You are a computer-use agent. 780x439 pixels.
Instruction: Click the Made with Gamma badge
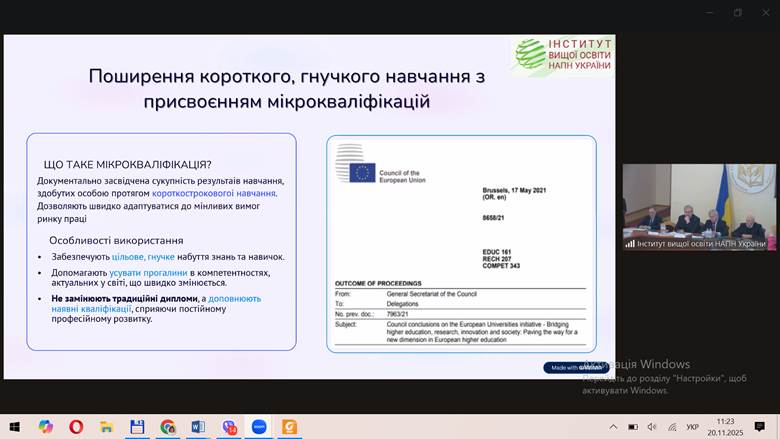576,367
